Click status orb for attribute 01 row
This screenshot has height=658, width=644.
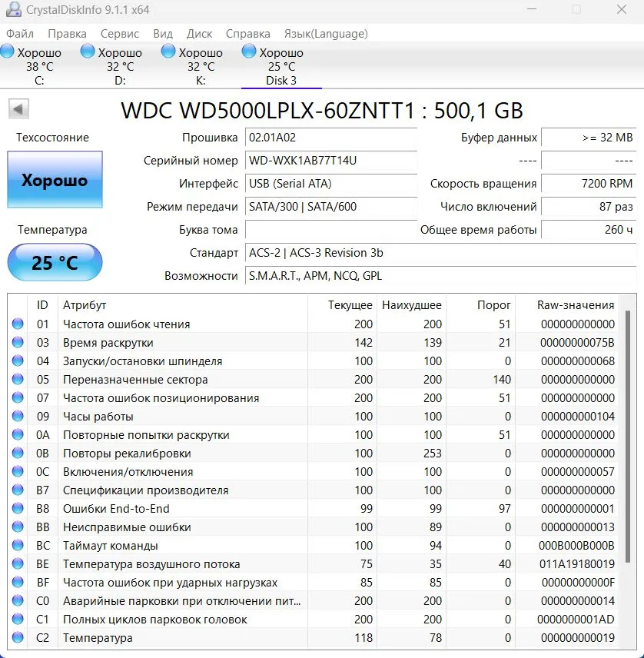[18, 324]
